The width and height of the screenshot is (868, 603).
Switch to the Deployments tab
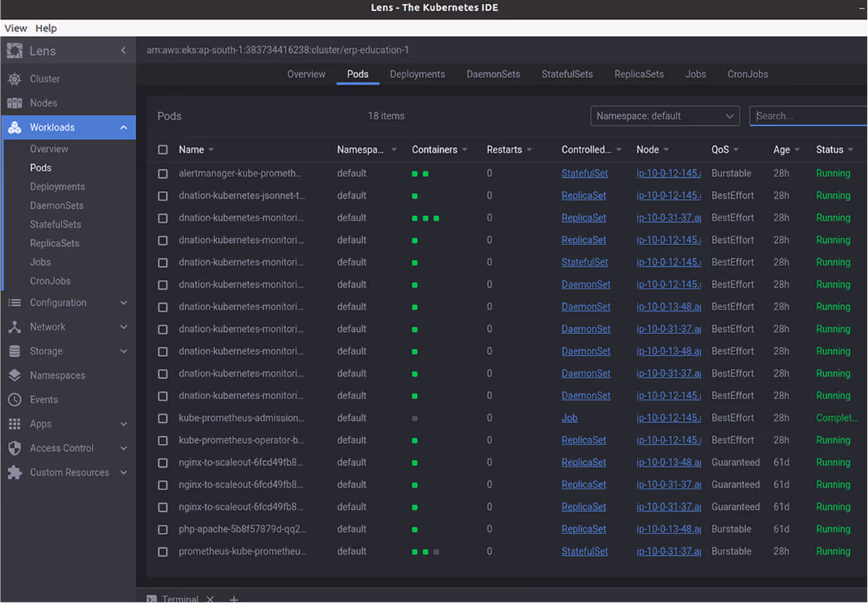pyautogui.click(x=417, y=74)
